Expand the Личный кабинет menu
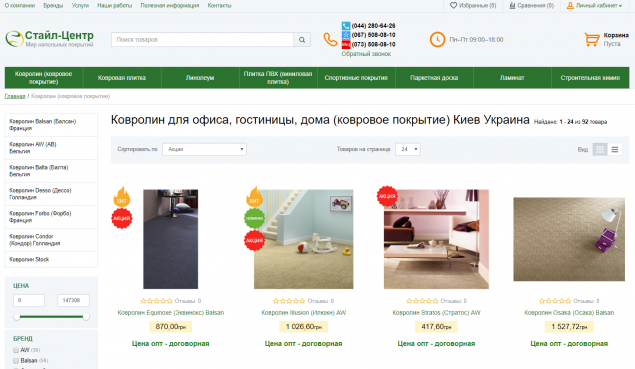Viewport: 635px width, 369px height. 594,6
